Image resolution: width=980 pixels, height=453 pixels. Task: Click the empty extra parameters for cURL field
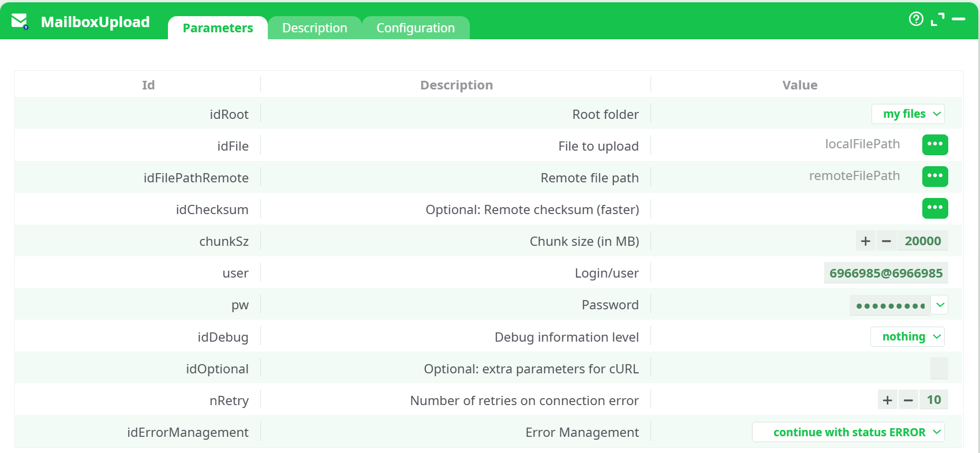(940, 368)
